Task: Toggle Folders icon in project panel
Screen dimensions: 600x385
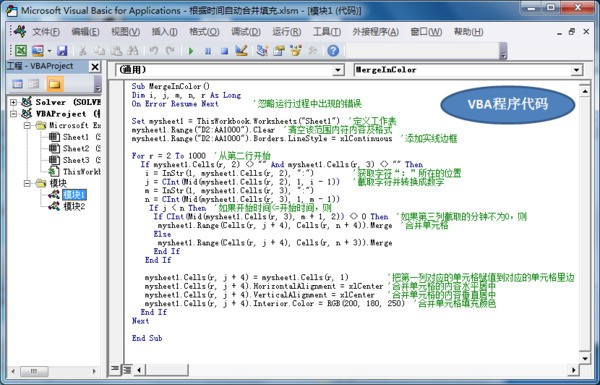Action: point(55,84)
